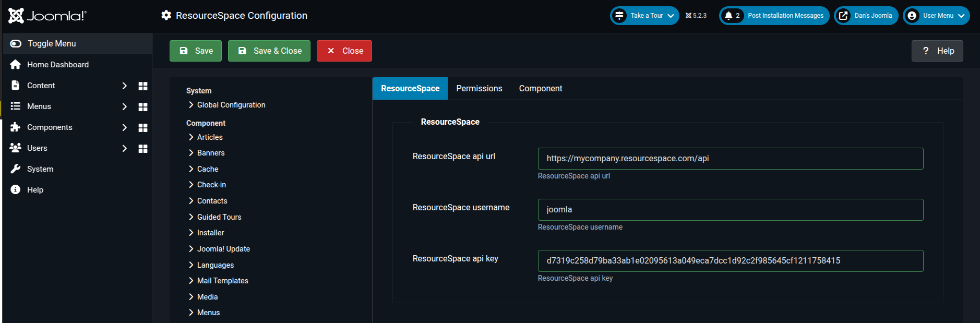
Task: Click the Joomla logo in header
Action: coord(47,16)
